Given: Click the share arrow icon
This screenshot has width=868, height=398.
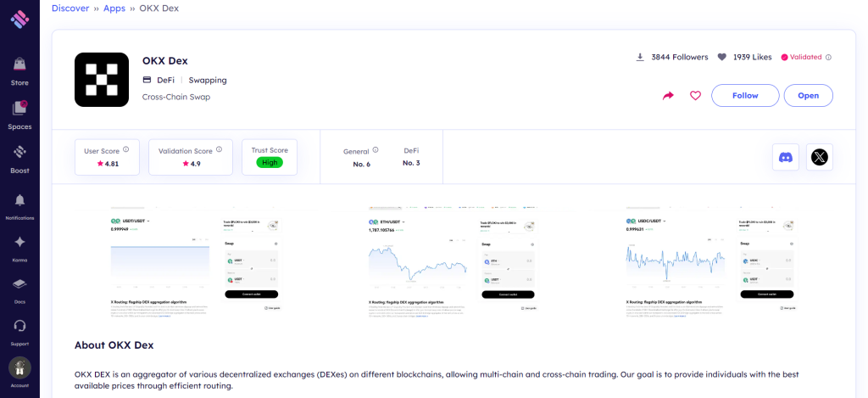Looking at the screenshot, I should (x=668, y=96).
